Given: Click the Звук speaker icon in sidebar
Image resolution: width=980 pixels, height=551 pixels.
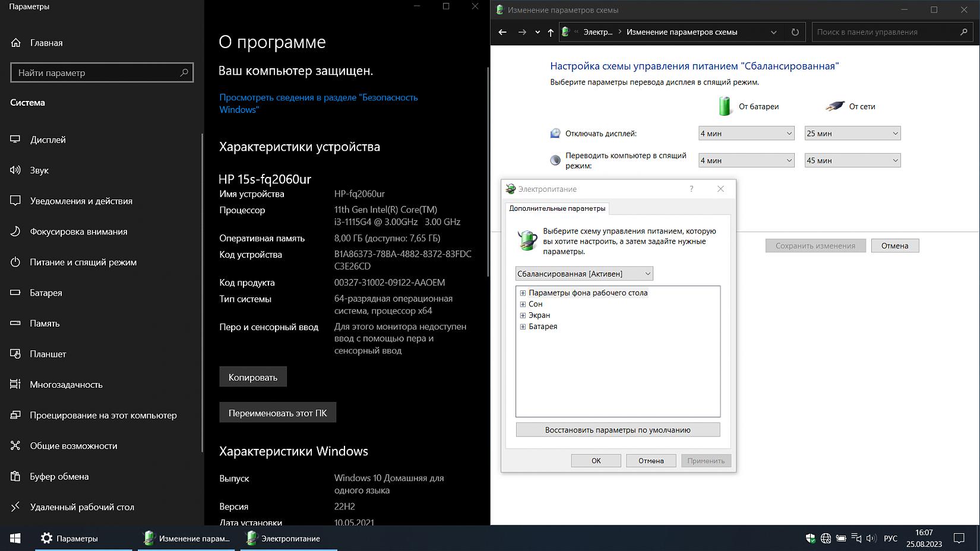Looking at the screenshot, I should (x=15, y=170).
